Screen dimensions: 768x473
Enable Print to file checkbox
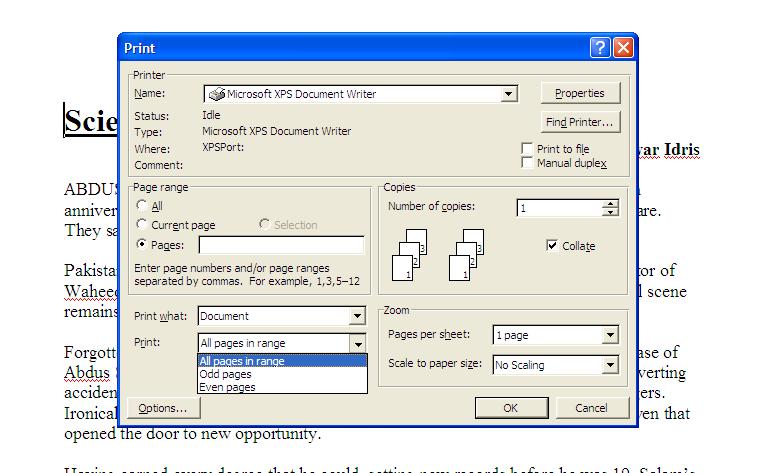(x=527, y=149)
